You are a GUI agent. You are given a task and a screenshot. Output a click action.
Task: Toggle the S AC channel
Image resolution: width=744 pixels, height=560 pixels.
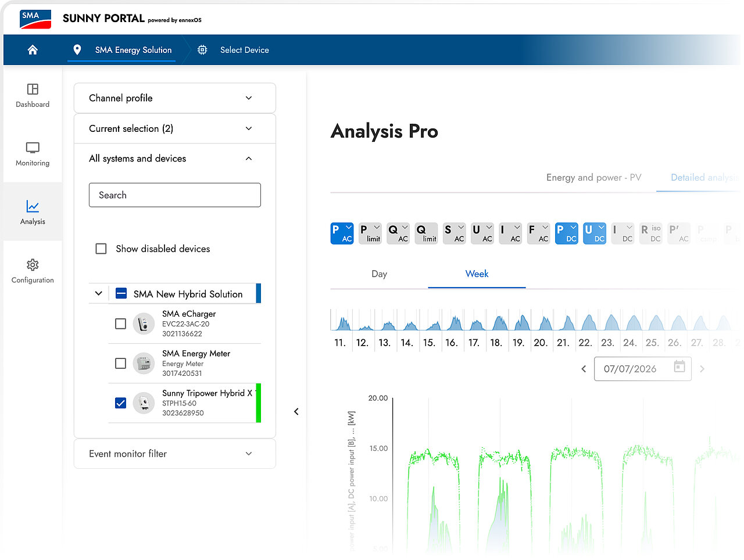(x=455, y=234)
